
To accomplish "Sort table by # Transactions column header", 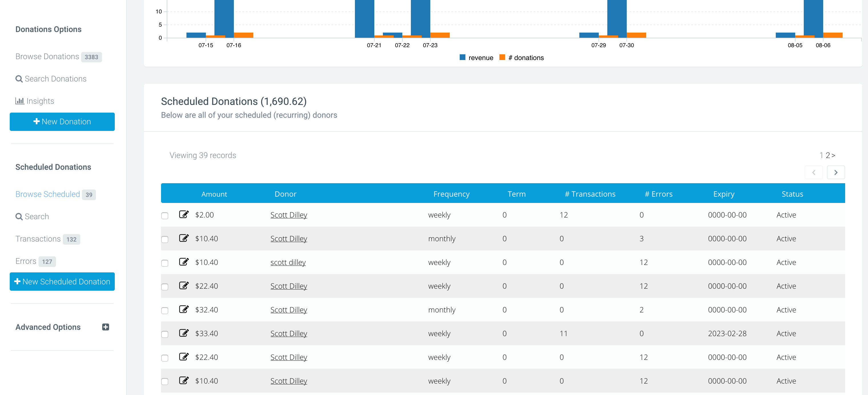I will tap(590, 194).
